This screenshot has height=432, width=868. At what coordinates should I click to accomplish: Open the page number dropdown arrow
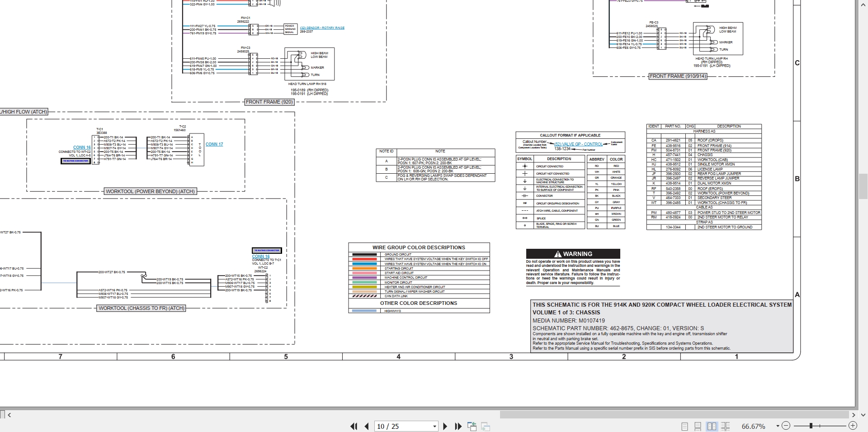tap(434, 426)
